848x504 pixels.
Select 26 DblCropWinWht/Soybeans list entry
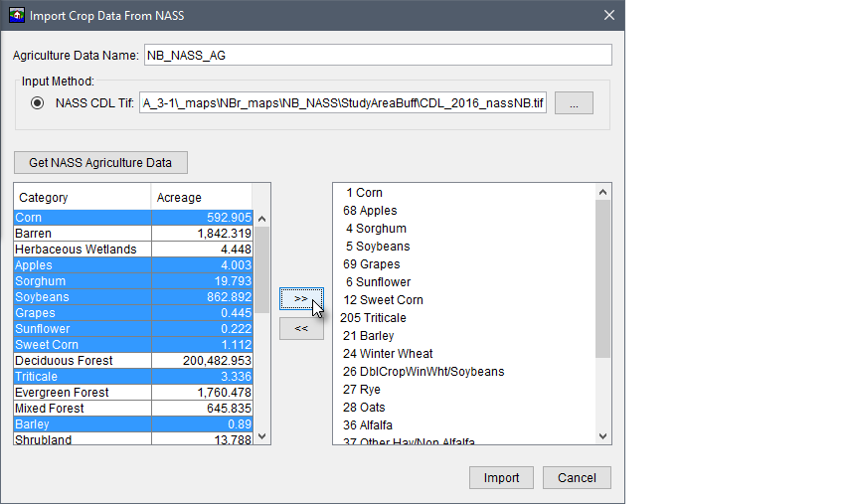[423, 372]
